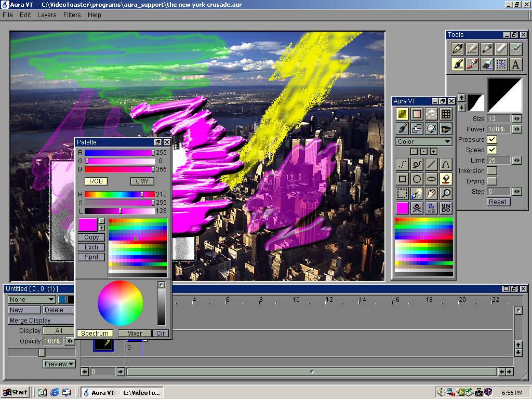Screen dimensions: 532x399
Task: Adjust the Limit value stepper
Action: (x=517, y=160)
